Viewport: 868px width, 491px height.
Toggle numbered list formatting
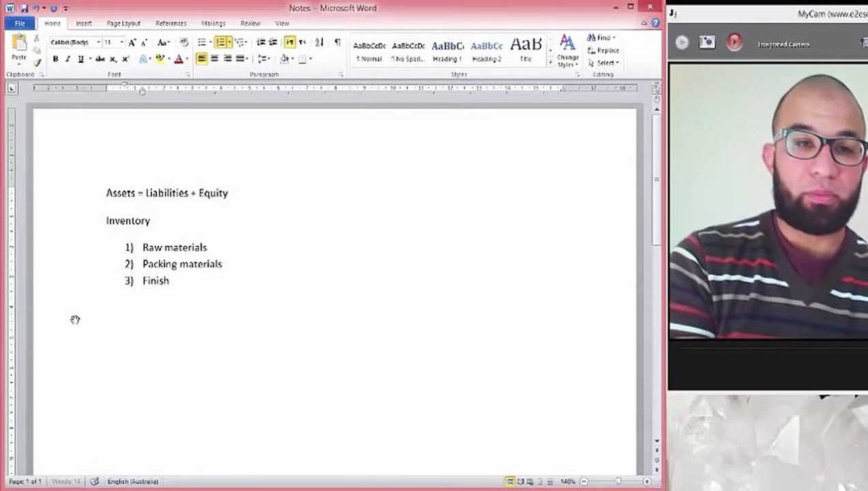coord(220,42)
